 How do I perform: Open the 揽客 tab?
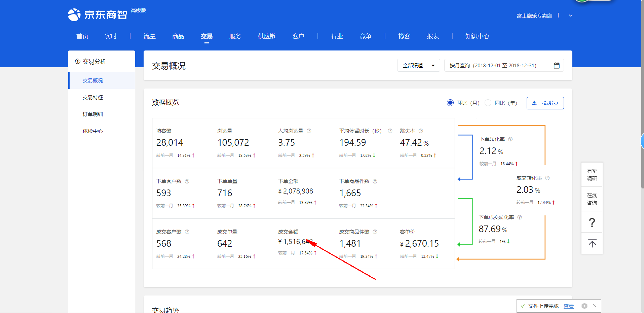404,36
